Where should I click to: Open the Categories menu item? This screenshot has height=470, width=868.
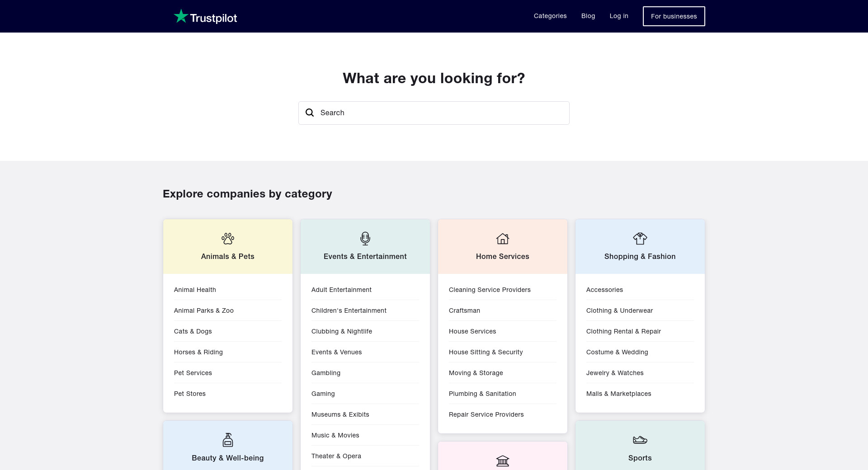tap(550, 16)
